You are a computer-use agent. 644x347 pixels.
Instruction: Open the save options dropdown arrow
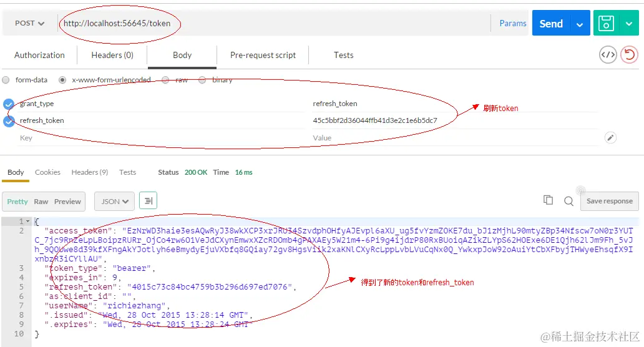[x=629, y=24]
